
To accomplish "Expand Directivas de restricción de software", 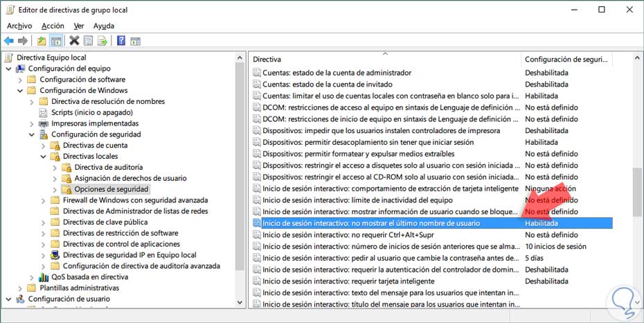I will click(x=43, y=233).
